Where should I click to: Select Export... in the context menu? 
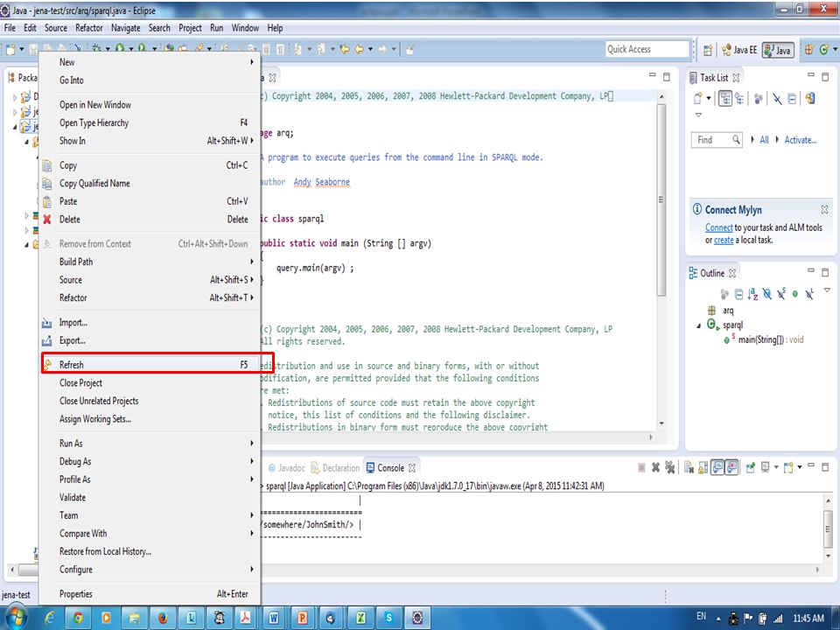pyautogui.click(x=150, y=340)
